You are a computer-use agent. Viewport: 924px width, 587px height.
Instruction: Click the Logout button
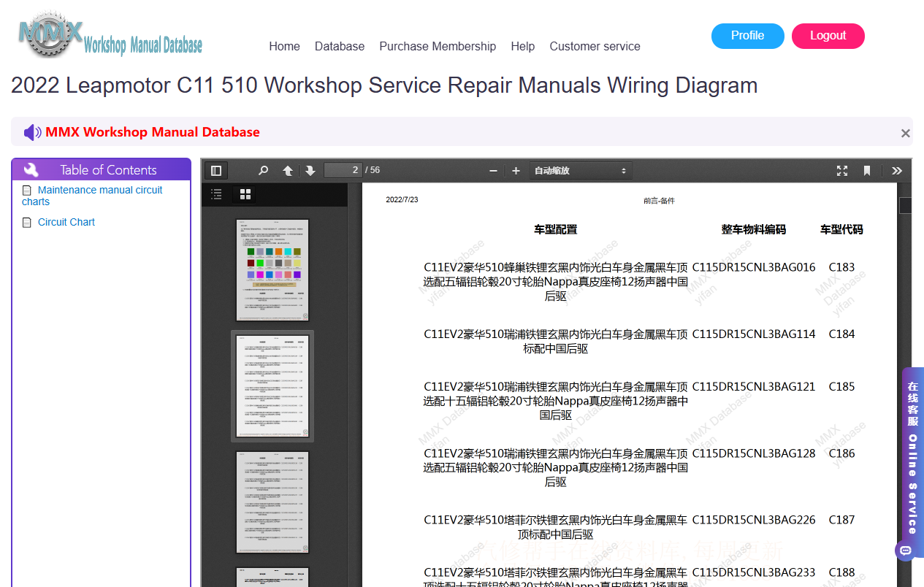coord(828,36)
